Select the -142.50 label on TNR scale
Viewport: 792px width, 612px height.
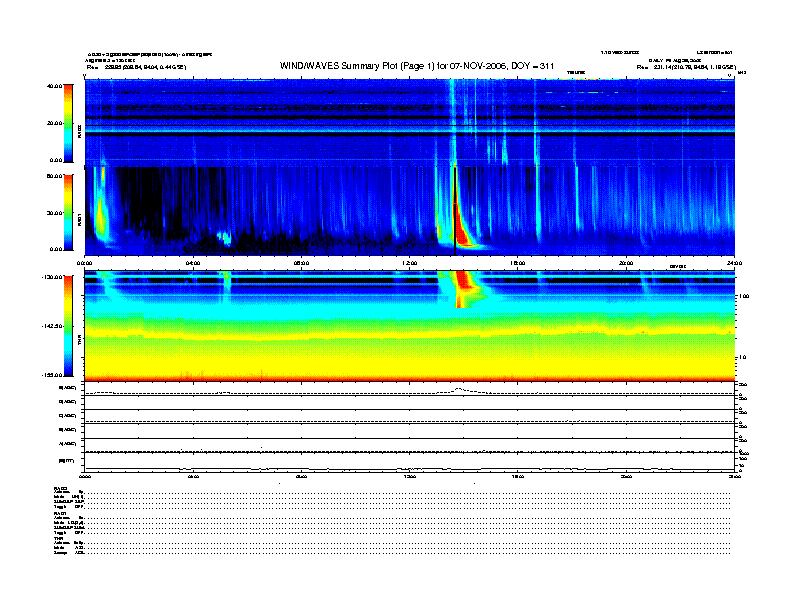[52, 326]
